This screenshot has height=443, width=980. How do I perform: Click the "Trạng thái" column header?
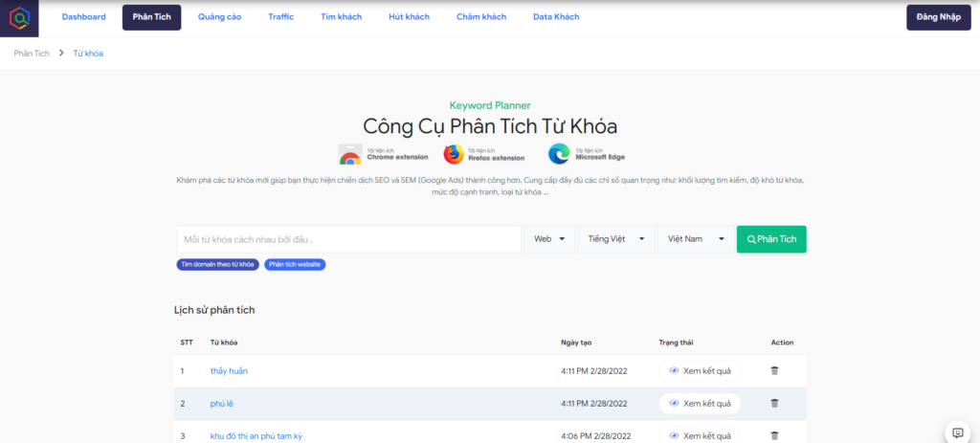(x=677, y=343)
